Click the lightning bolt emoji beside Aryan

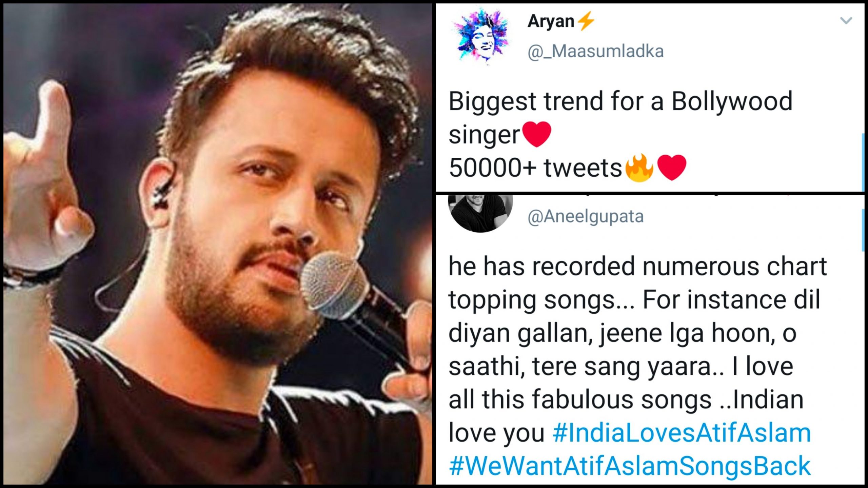pyautogui.click(x=586, y=21)
